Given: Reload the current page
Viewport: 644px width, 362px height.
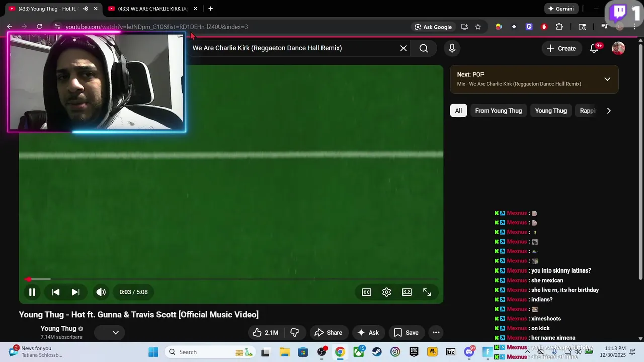Looking at the screenshot, I should pyautogui.click(x=39, y=27).
